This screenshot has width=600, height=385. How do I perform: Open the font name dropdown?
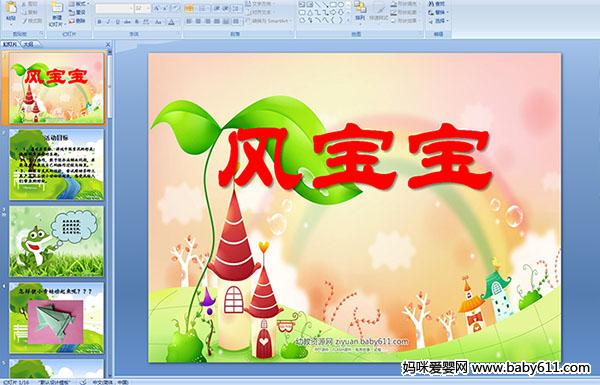[x=114, y=8]
